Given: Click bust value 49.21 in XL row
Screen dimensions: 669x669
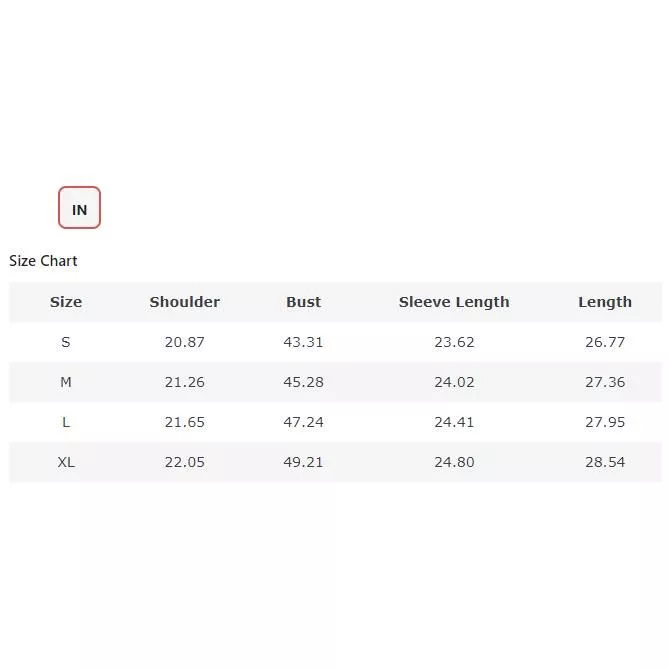Looking at the screenshot, I should (303, 462).
